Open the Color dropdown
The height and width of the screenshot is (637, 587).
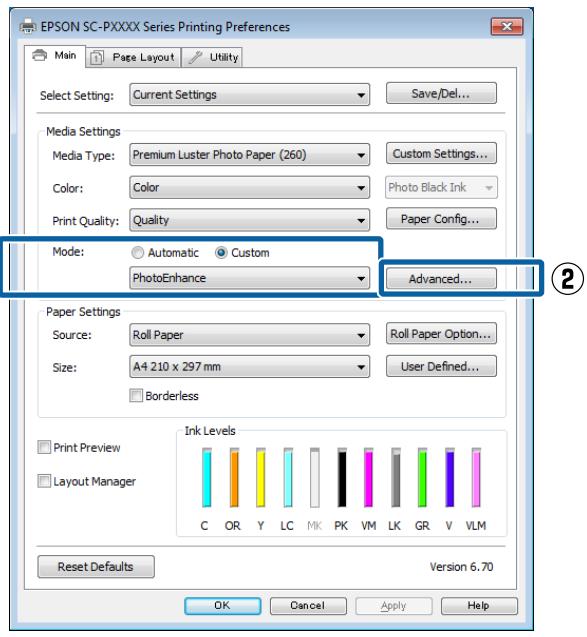249,187
